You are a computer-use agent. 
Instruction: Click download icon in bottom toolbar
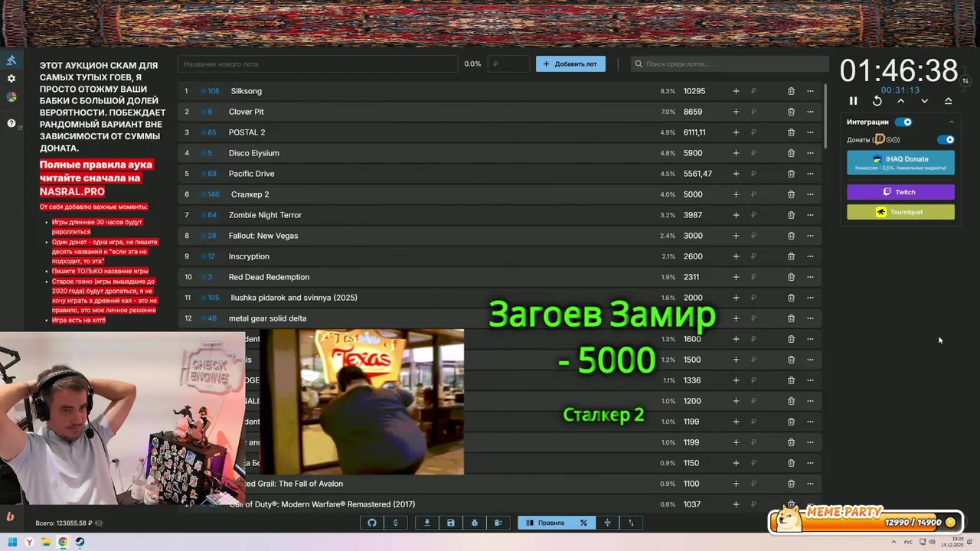point(427,523)
